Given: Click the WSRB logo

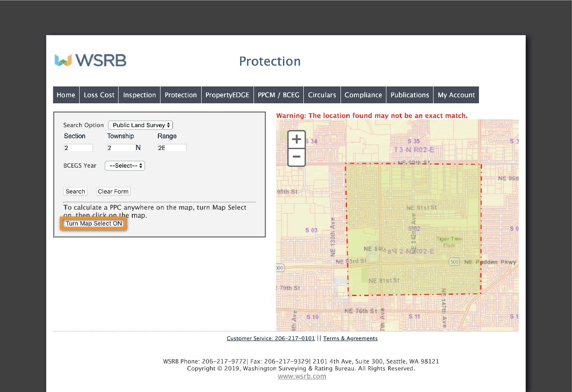Looking at the screenshot, I should point(90,61).
